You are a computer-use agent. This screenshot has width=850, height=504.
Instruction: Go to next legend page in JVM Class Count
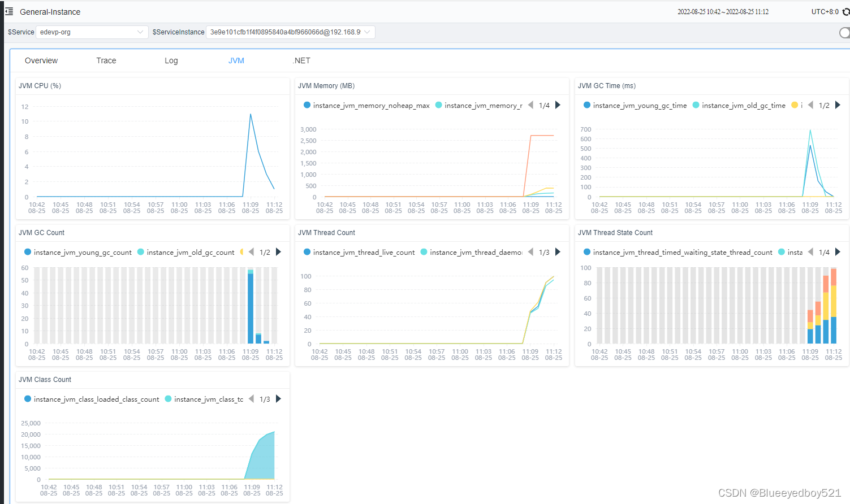tap(278, 399)
